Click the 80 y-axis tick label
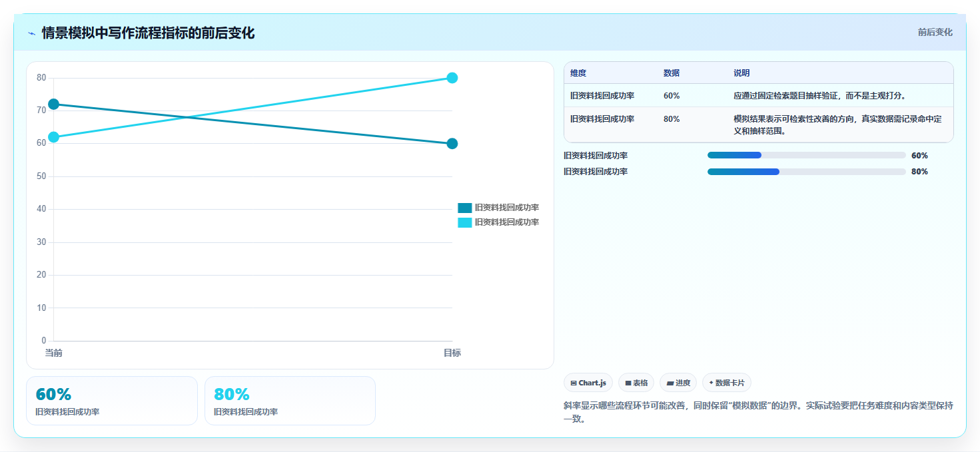This screenshot has height=452, width=980. pos(41,78)
